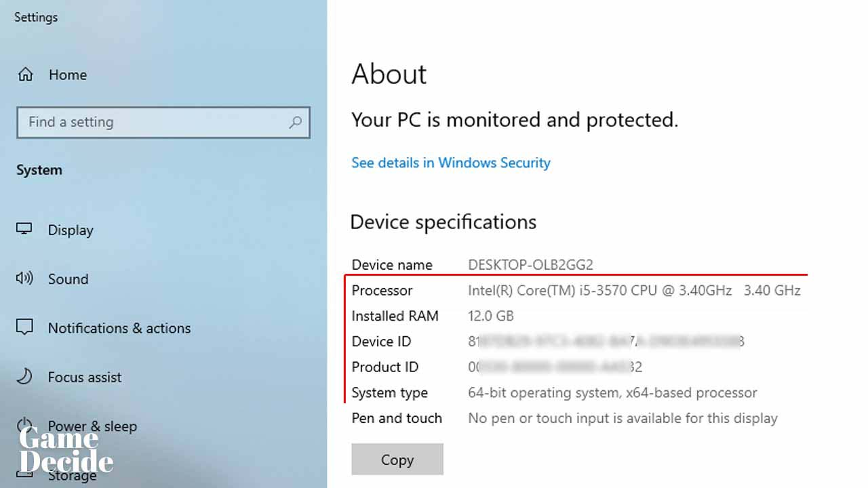The height and width of the screenshot is (488, 868).
Task: Open the Sound settings page
Action: (x=68, y=279)
